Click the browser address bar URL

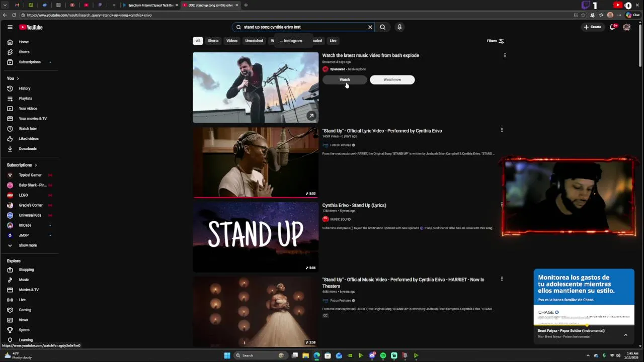(90, 15)
